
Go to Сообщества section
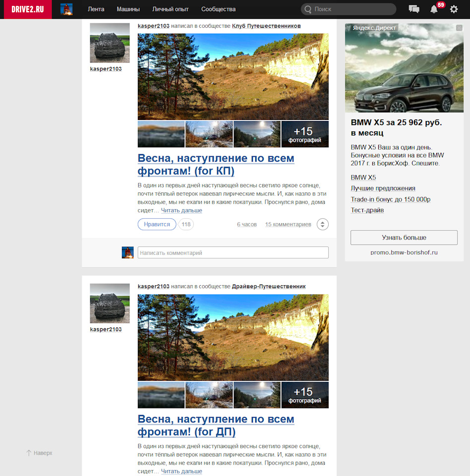coord(218,9)
